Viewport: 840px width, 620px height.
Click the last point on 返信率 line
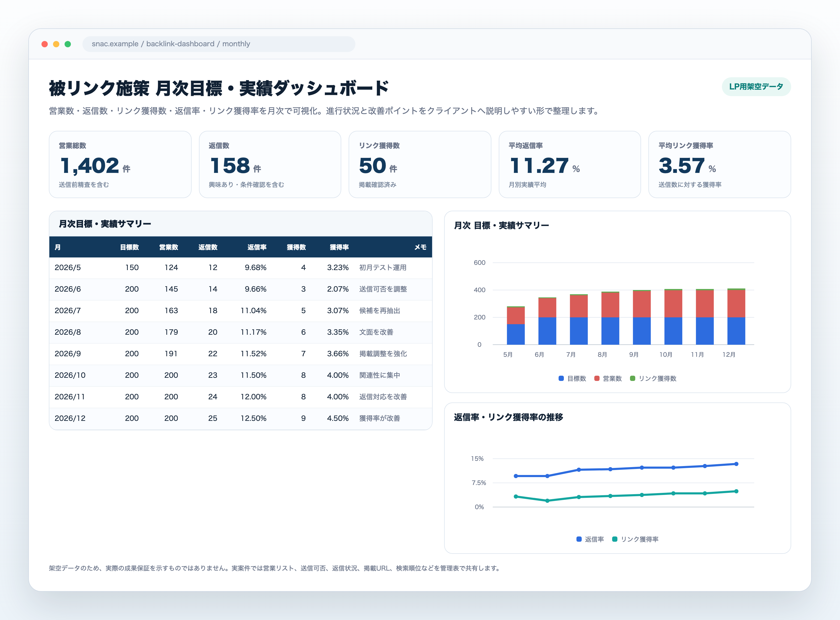(x=736, y=464)
